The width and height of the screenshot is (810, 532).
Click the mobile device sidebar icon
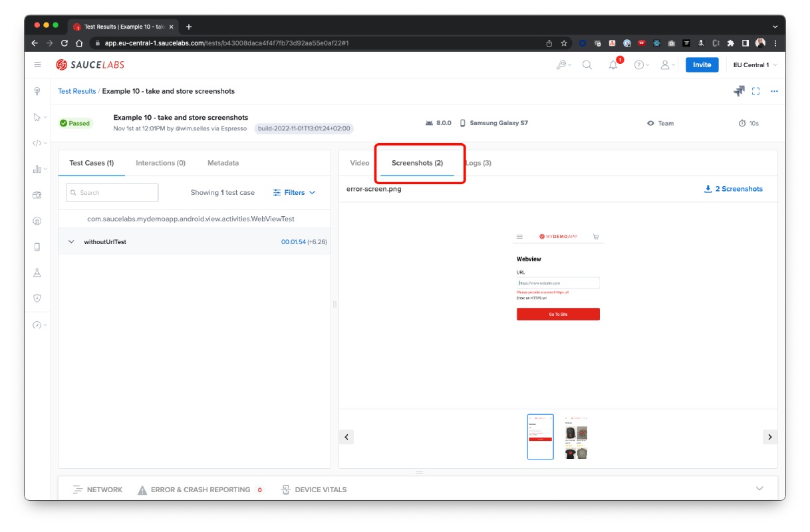[37, 247]
